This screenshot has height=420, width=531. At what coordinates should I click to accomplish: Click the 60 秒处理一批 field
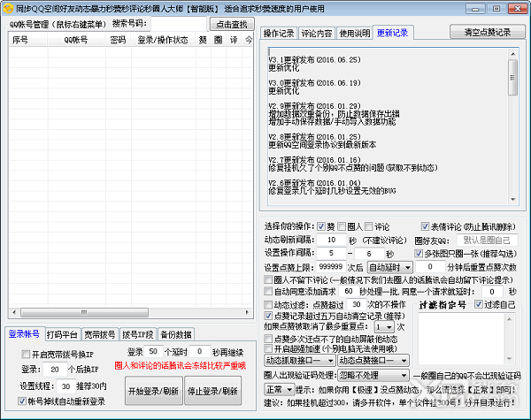[x=349, y=291]
